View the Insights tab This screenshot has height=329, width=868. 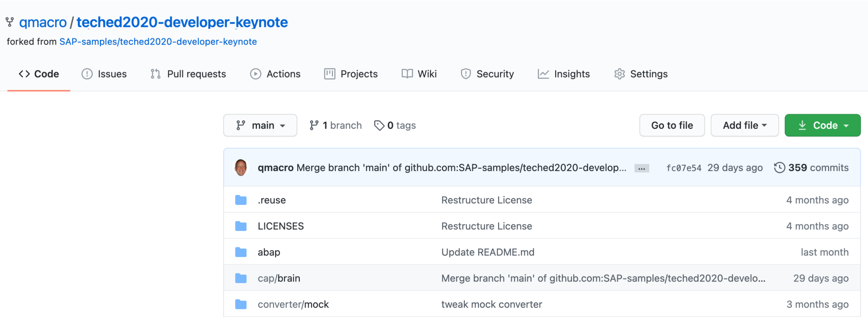pyautogui.click(x=564, y=74)
